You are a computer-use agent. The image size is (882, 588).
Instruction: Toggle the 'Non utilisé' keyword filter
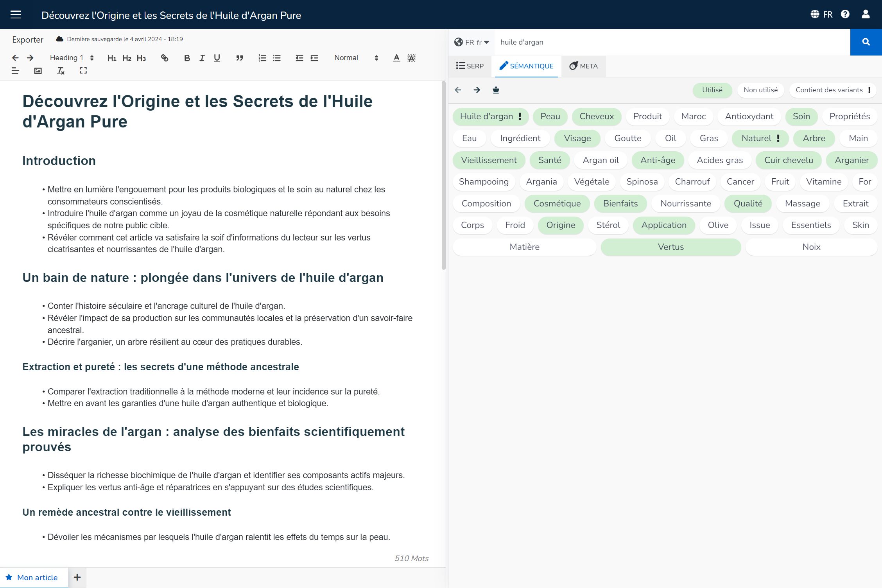[x=760, y=90]
